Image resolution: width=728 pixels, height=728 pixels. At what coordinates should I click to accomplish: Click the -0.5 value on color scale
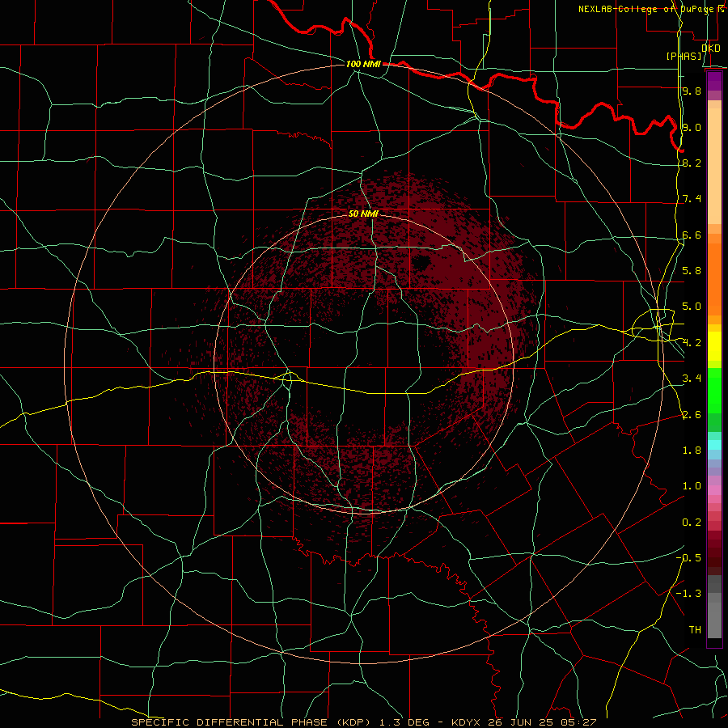pos(688,558)
